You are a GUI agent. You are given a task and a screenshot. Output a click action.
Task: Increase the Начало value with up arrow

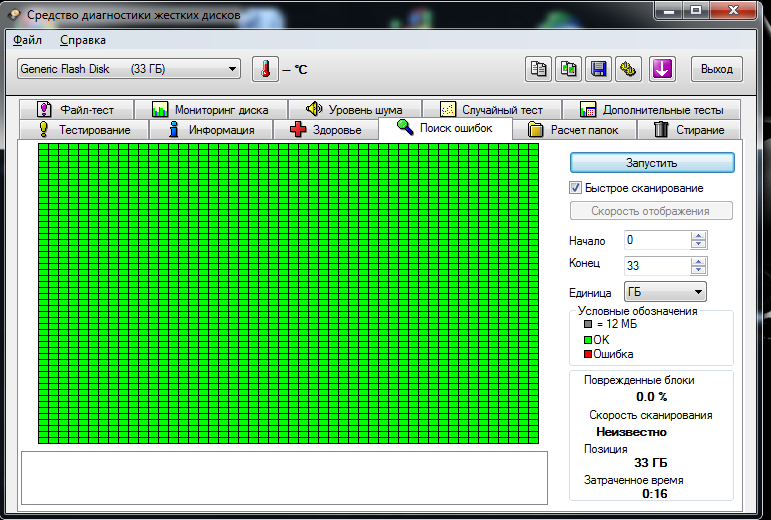[x=698, y=236]
